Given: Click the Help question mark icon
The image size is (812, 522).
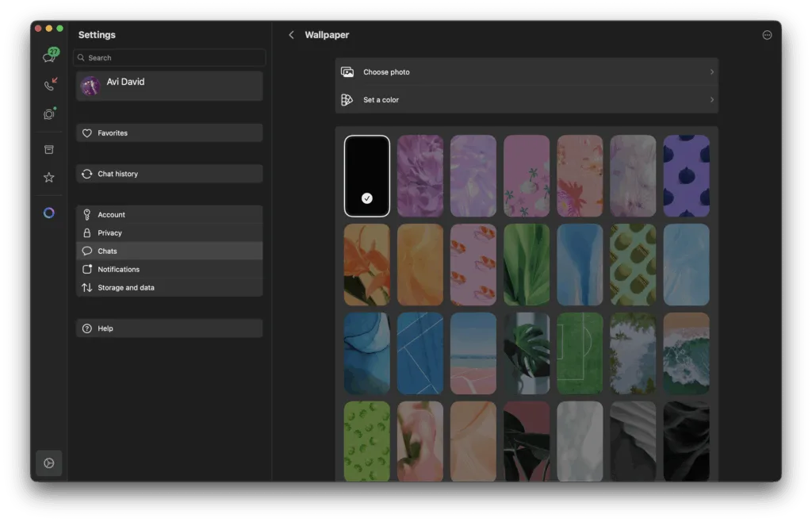Looking at the screenshot, I should (87, 328).
